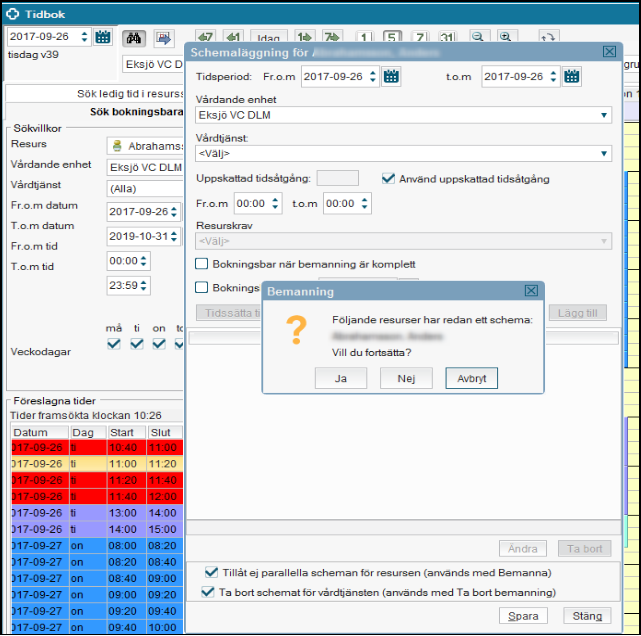Toggle Använd uppskattad tidsåtgång checkbox
The width and height of the screenshot is (641, 636).
[x=391, y=178]
